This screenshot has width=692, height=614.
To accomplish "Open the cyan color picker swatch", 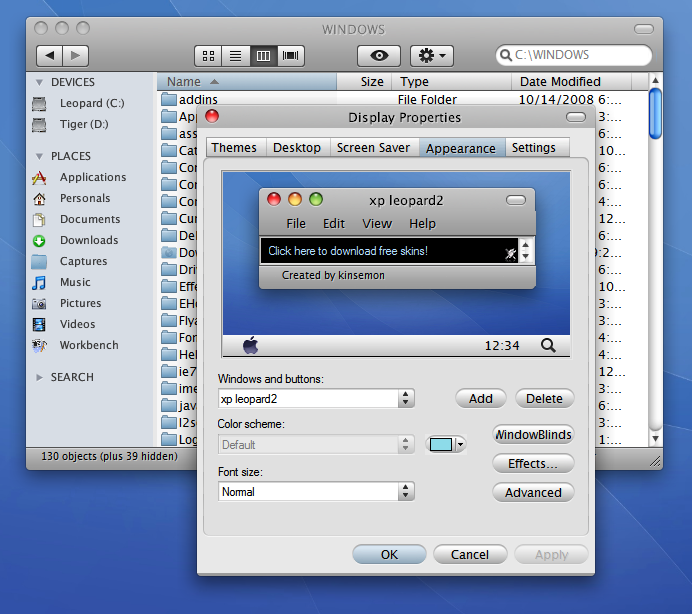I will point(445,444).
